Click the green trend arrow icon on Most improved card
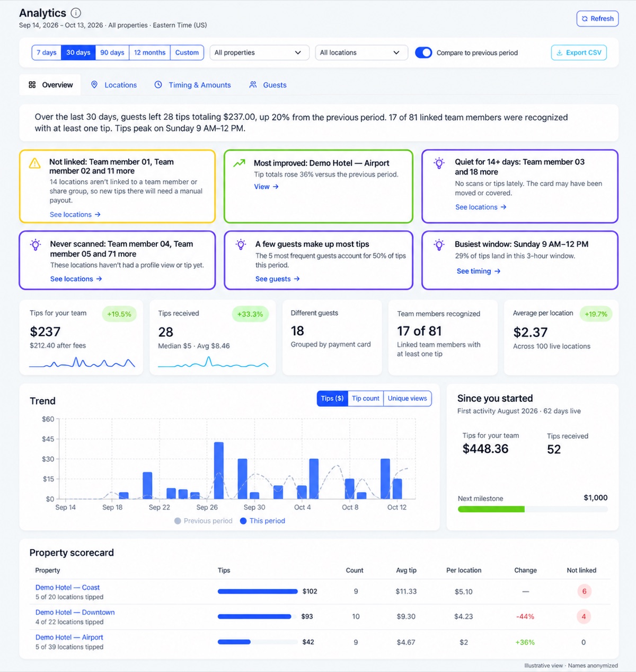 [x=240, y=163]
